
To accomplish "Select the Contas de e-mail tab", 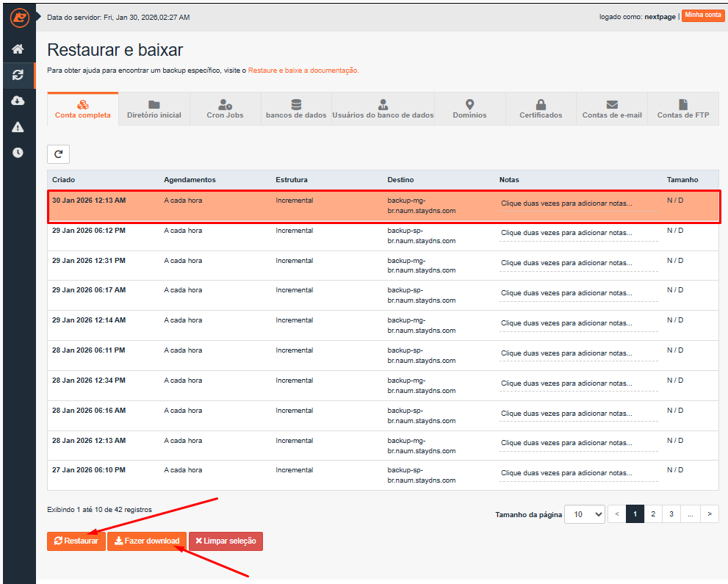I will click(x=612, y=109).
